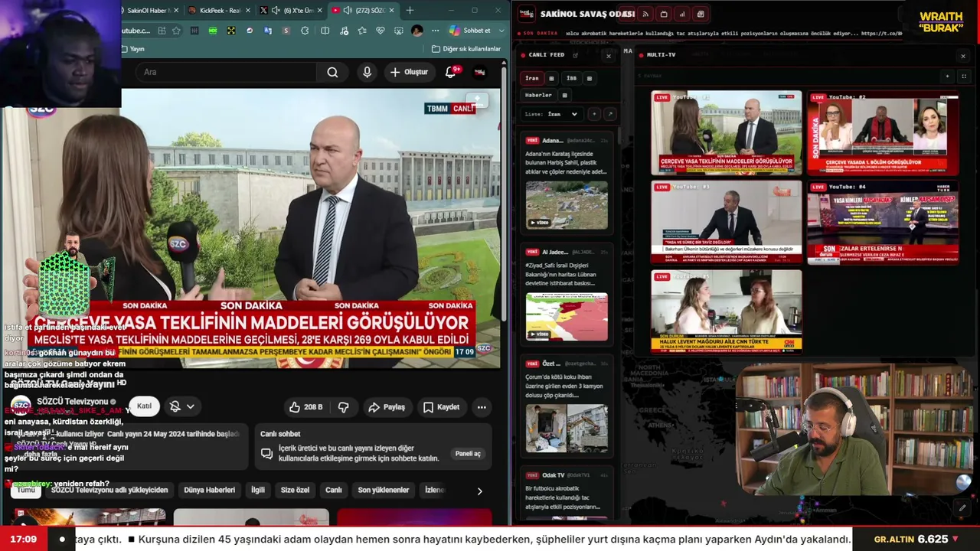Open the YouTube #3 live stream thumbnail
980x551 pixels.
[727, 223]
